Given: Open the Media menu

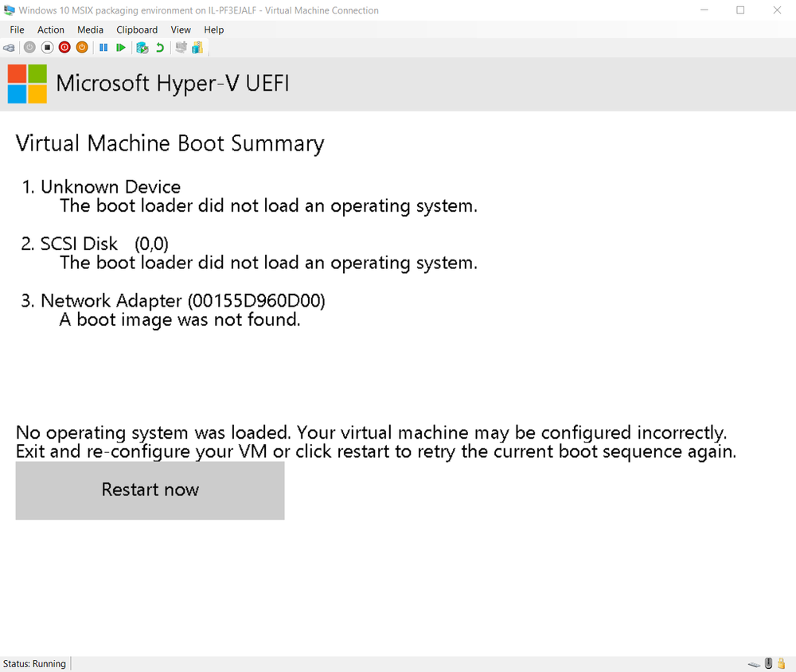Looking at the screenshot, I should pos(91,30).
